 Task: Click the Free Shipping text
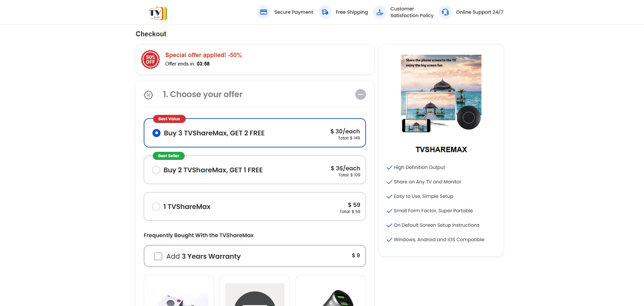coord(352,12)
